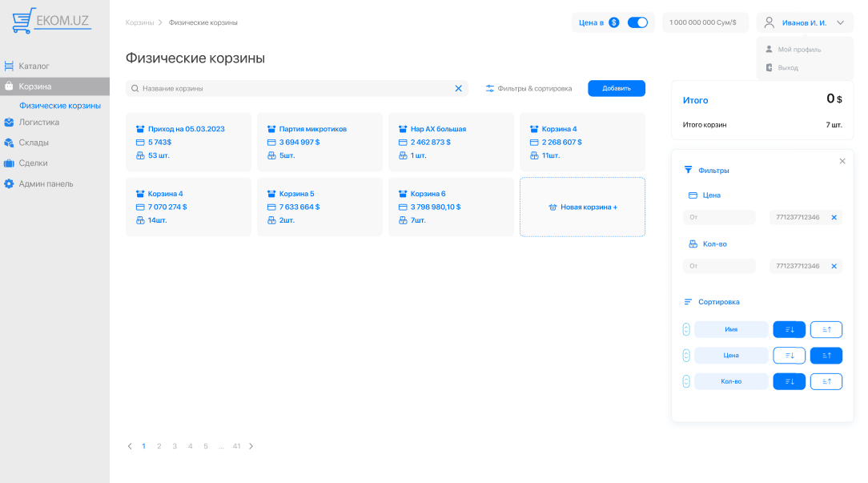Click the reorder handle next to Имя
The height and width of the screenshot is (483, 868).
coord(686,329)
